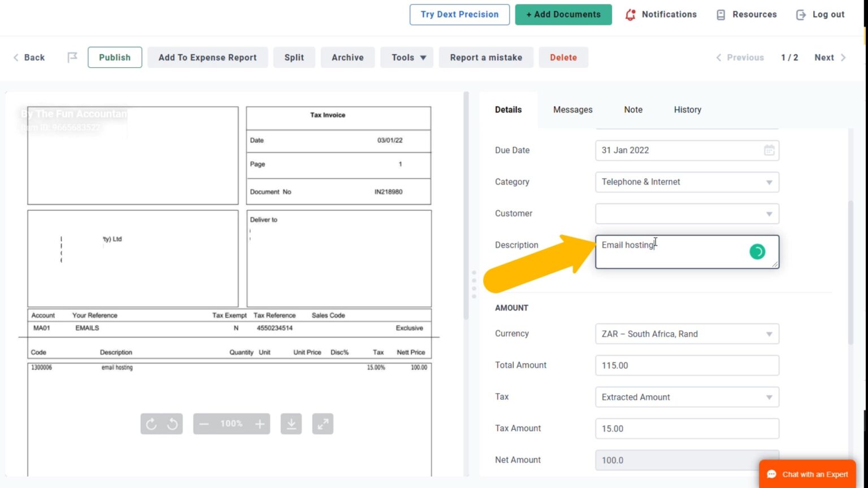The width and height of the screenshot is (868, 488).
Task: Download the invoice document
Action: (291, 424)
